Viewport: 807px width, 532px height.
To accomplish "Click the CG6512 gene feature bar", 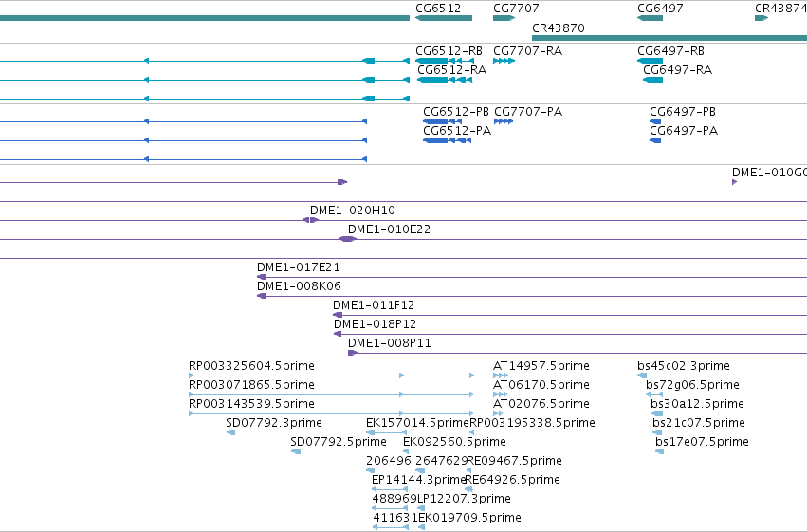I will 444,18.
